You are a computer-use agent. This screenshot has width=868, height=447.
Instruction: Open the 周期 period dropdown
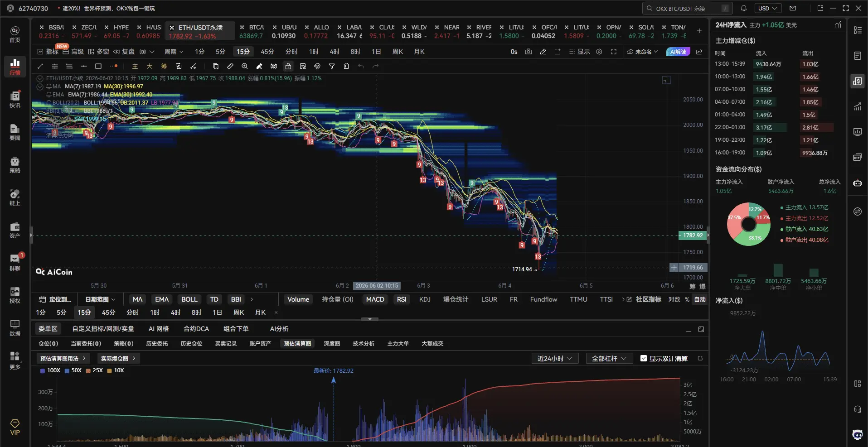point(174,52)
